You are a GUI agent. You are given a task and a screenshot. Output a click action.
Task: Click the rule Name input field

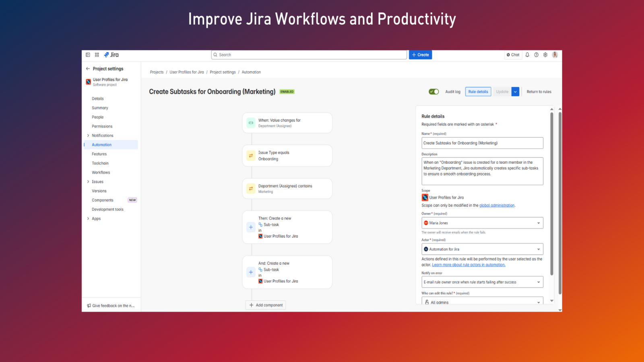[482, 143]
